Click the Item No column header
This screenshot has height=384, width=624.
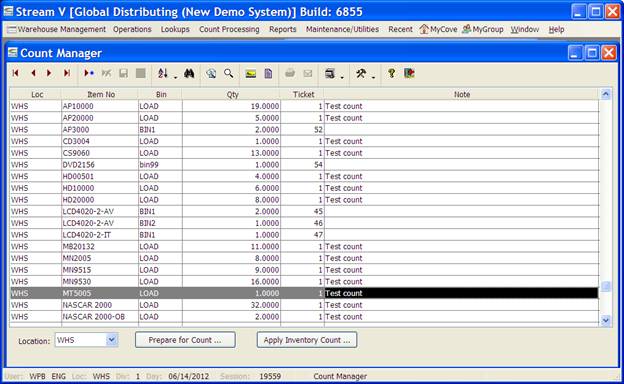pyautogui.click(x=101, y=94)
